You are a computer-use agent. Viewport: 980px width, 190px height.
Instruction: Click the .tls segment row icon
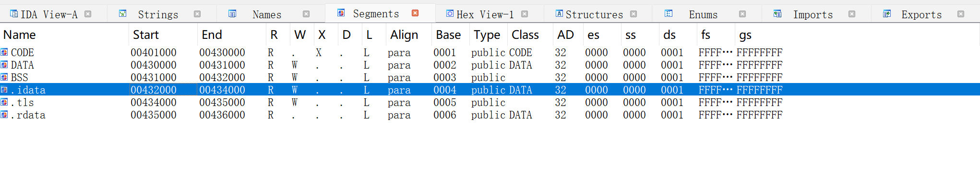click(4, 102)
